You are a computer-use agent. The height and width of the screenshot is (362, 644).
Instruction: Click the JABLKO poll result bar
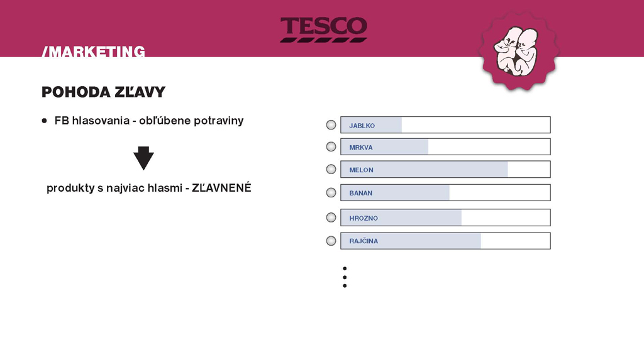(x=445, y=125)
